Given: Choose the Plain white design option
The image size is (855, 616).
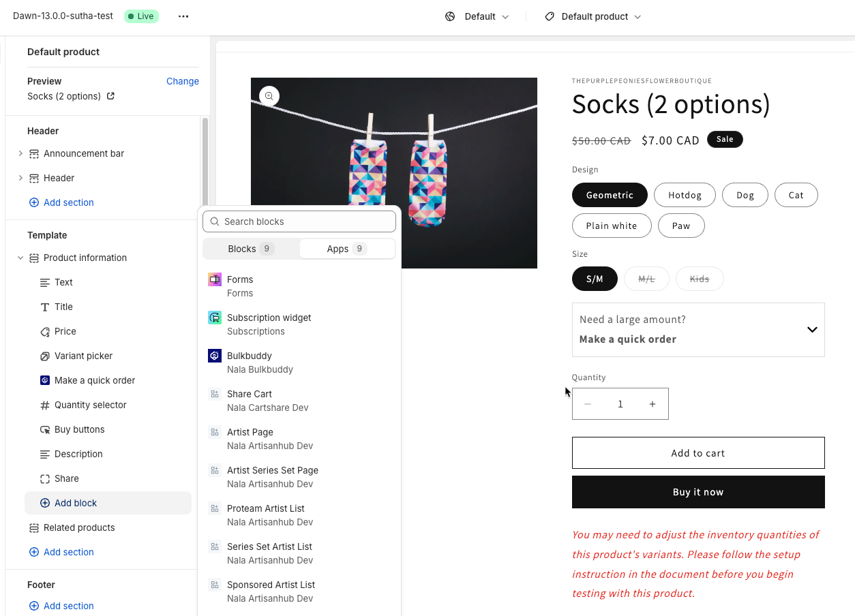Looking at the screenshot, I should pos(612,226).
